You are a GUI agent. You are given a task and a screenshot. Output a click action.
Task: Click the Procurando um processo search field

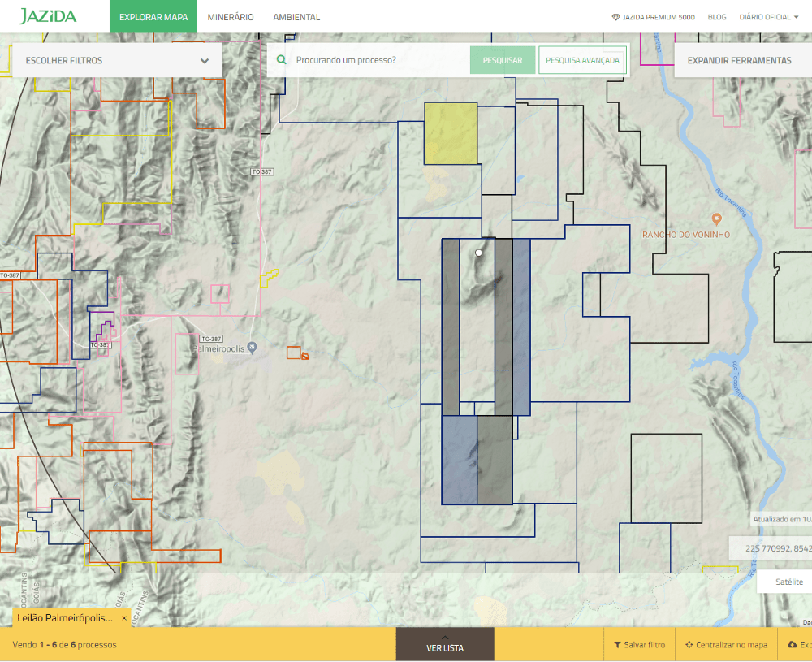coord(378,60)
